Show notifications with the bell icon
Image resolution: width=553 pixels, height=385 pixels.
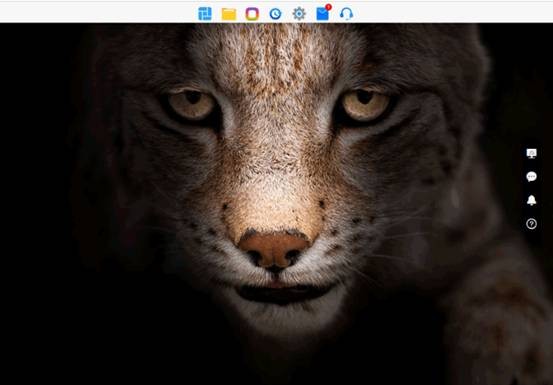coord(531,200)
